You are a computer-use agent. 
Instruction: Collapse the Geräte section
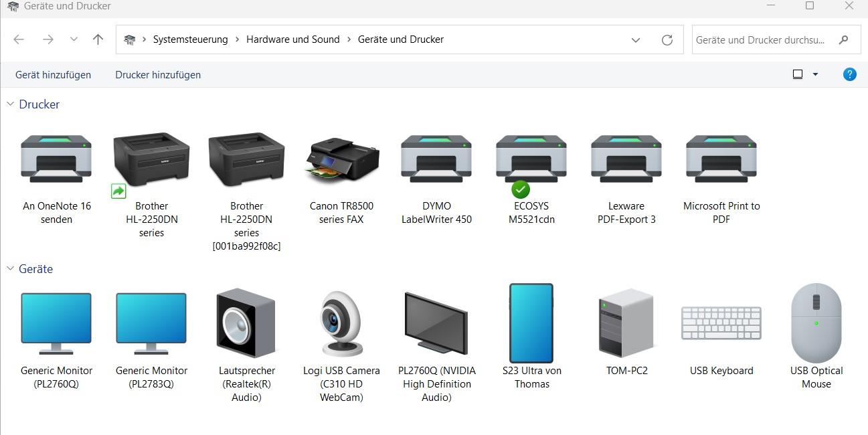tap(11, 268)
